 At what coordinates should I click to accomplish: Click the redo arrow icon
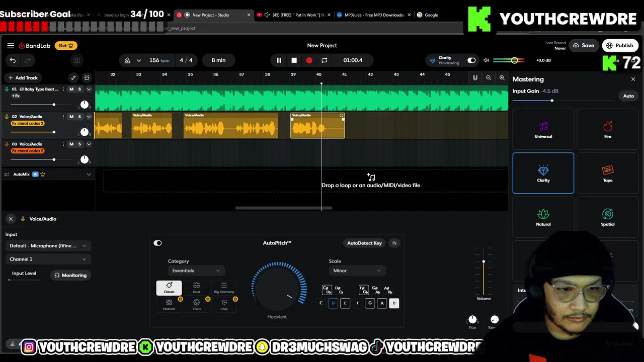pos(28,60)
